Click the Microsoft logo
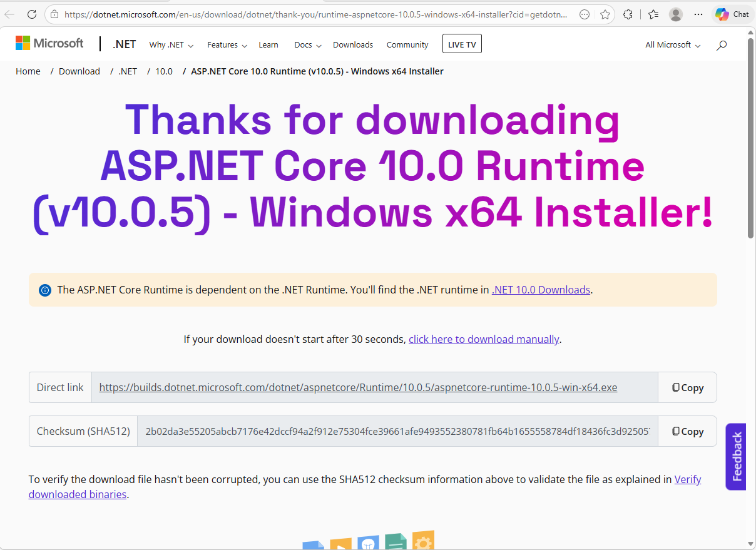This screenshot has height=550, width=756. 49,43
